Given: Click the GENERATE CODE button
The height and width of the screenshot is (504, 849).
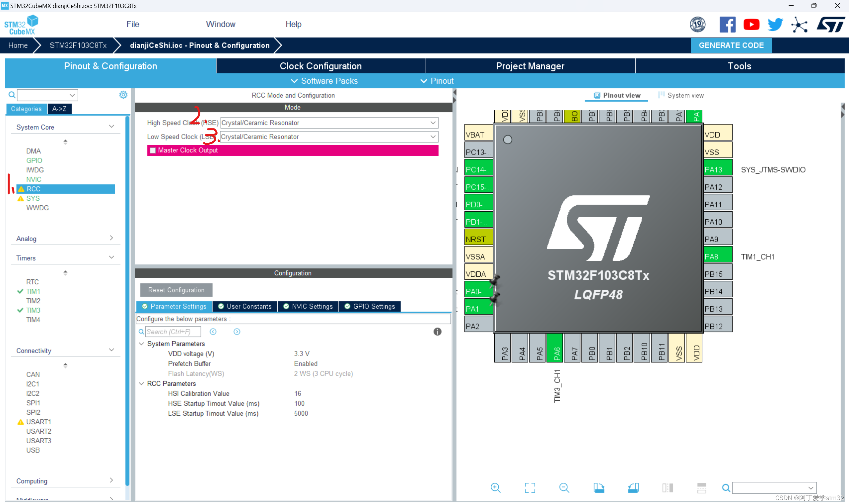Looking at the screenshot, I should click(731, 45).
